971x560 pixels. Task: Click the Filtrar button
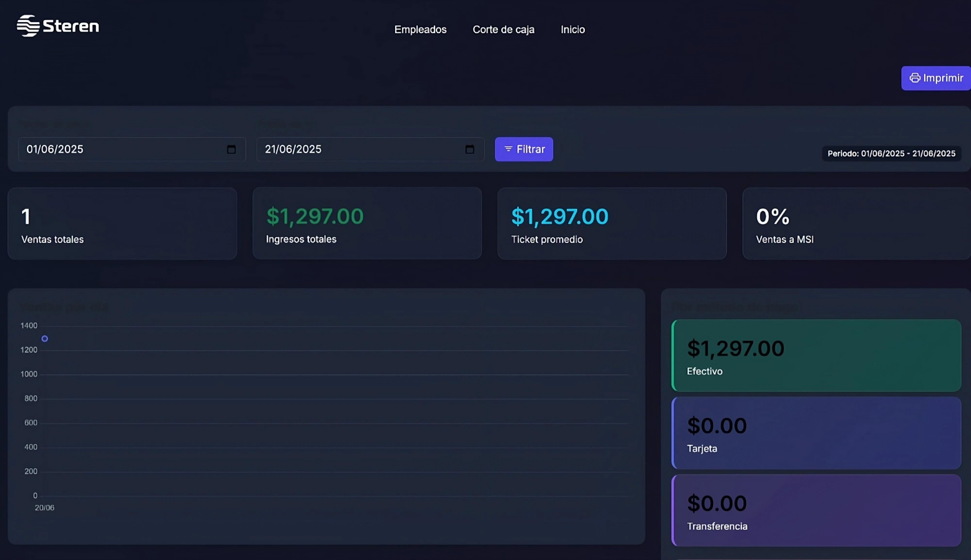[524, 149]
